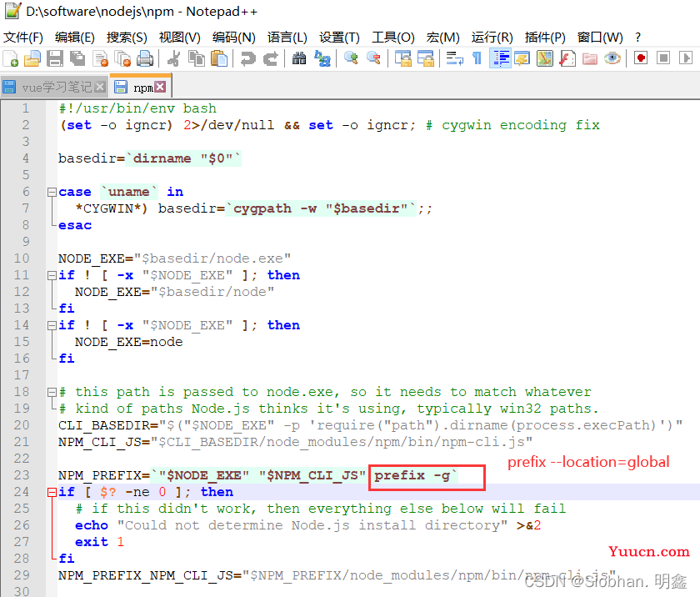Undo the last edit
Viewport: 700px width, 597px height.
pos(247,58)
